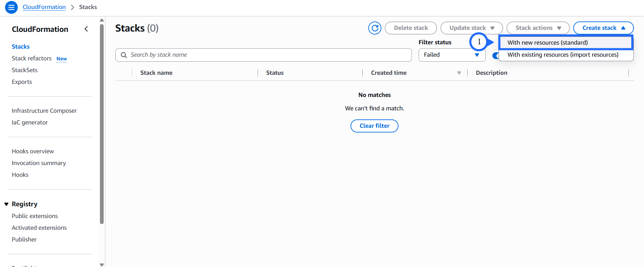Collapse the CloudFormation side panel
The image size is (644, 267).
(x=86, y=29)
